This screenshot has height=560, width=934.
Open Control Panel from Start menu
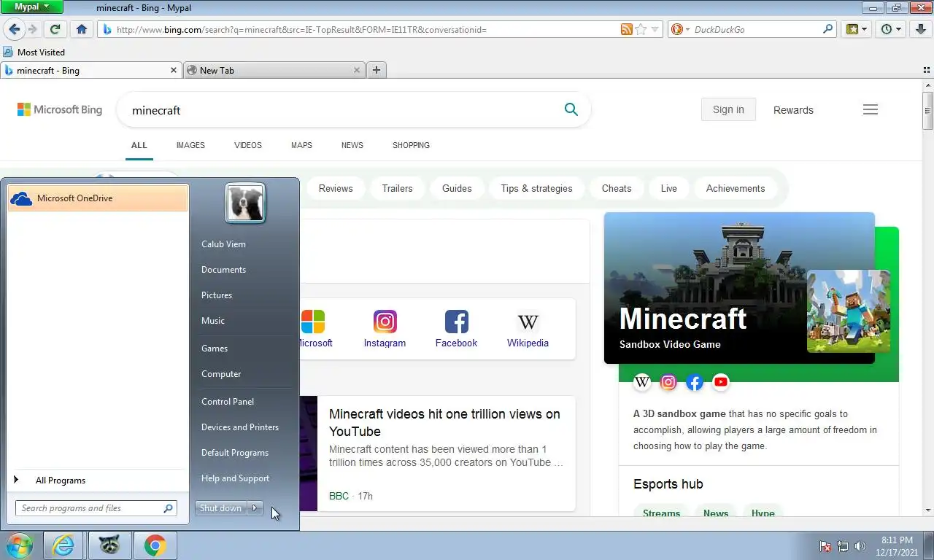(228, 402)
